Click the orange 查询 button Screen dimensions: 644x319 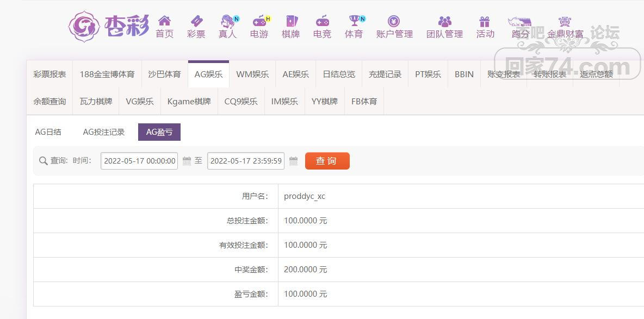pyautogui.click(x=327, y=161)
